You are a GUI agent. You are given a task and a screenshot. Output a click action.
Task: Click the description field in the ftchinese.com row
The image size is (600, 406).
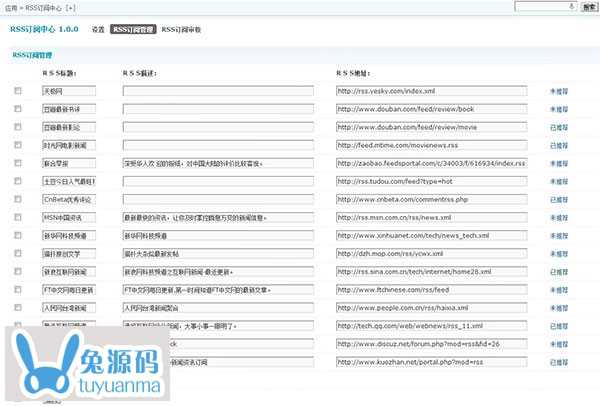point(218,290)
